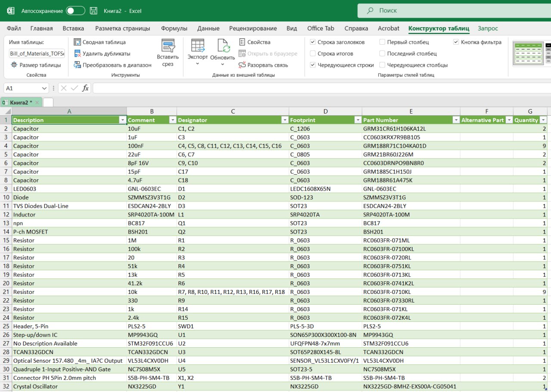Expand the Экспорт dropdown arrow

tap(198, 64)
